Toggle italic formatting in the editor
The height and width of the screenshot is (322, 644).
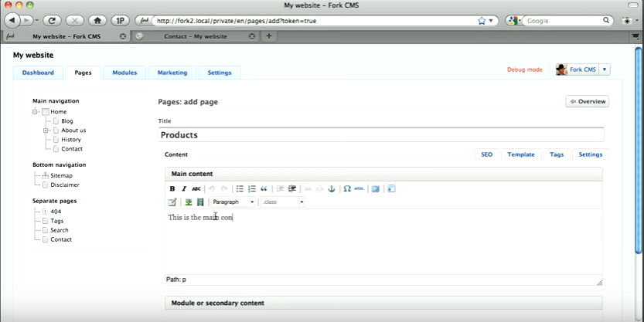(x=184, y=189)
